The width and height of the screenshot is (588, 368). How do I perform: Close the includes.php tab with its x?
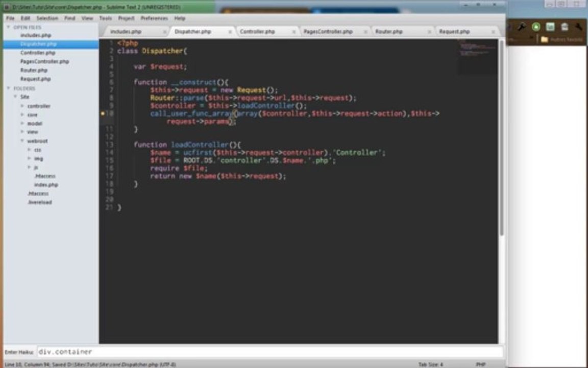pos(164,32)
